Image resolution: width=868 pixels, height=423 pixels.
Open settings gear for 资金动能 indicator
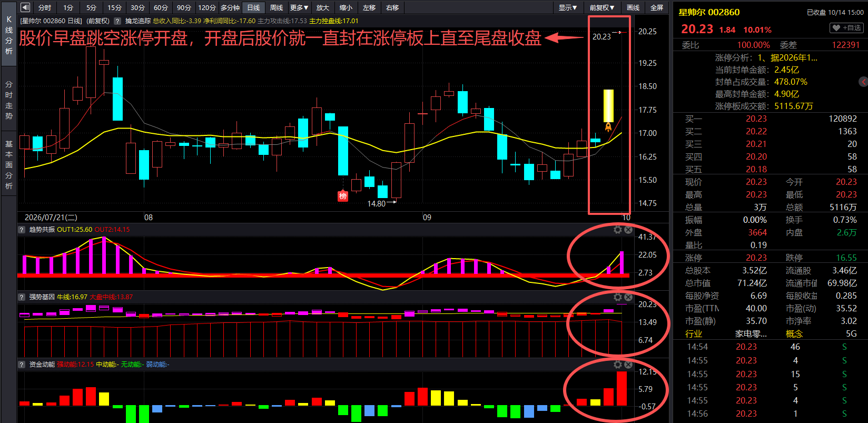[x=618, y=365]
